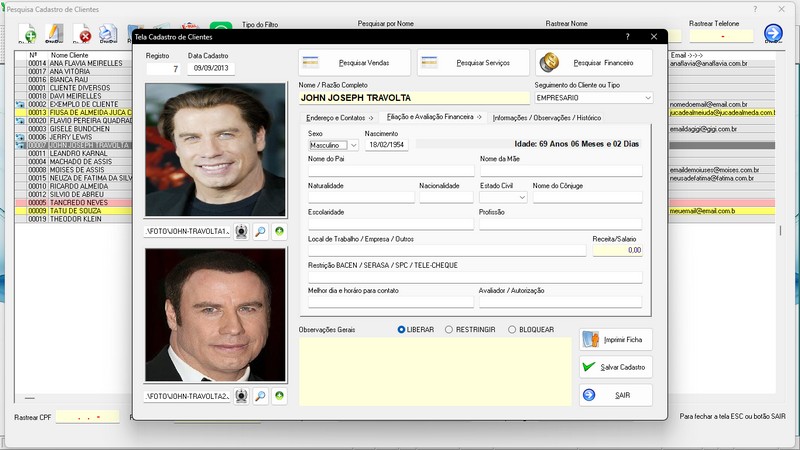Click the email meuemail@email.com.b in yellow row

(x=702, y=211)
